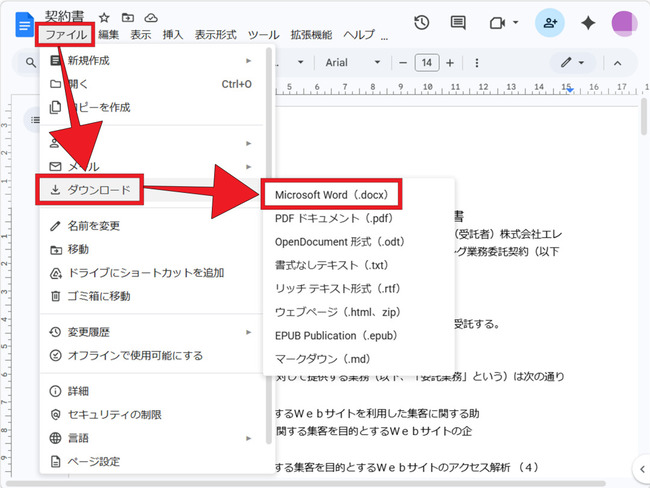
Task: Select 移動 in the file menu
Action: (152, 249)
